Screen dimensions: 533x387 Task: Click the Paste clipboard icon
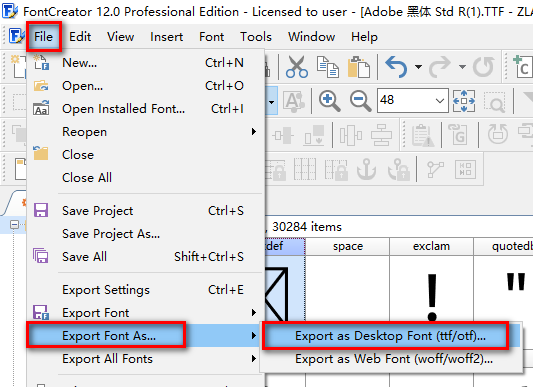[x=359, y=67]
